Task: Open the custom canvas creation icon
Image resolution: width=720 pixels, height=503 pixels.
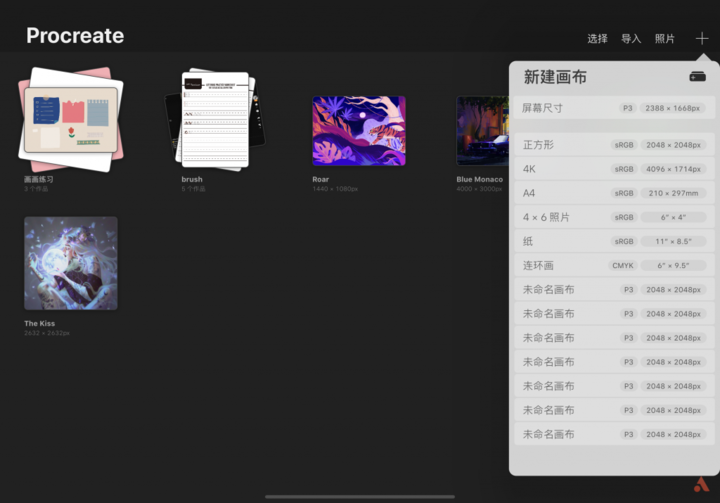Action: click(698, 77)
